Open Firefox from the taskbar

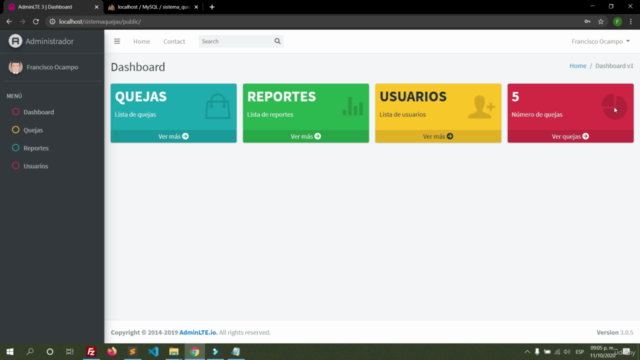(112, 351)
